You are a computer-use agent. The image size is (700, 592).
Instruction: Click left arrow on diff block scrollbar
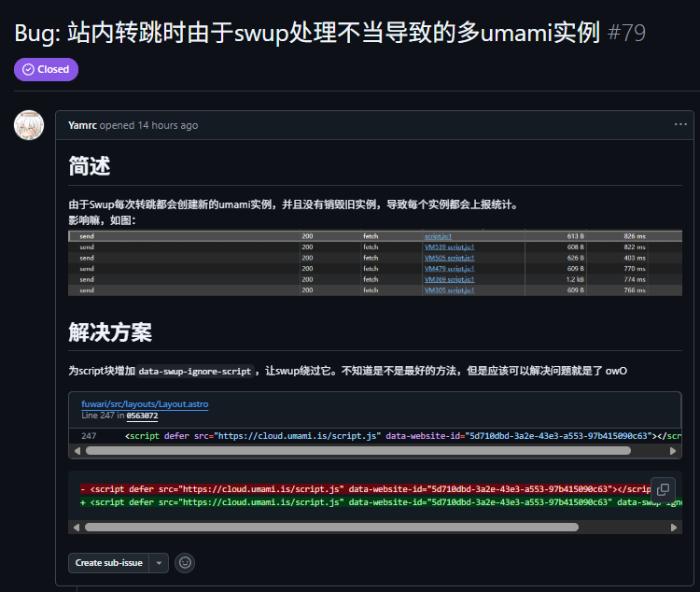click(76, 527)
